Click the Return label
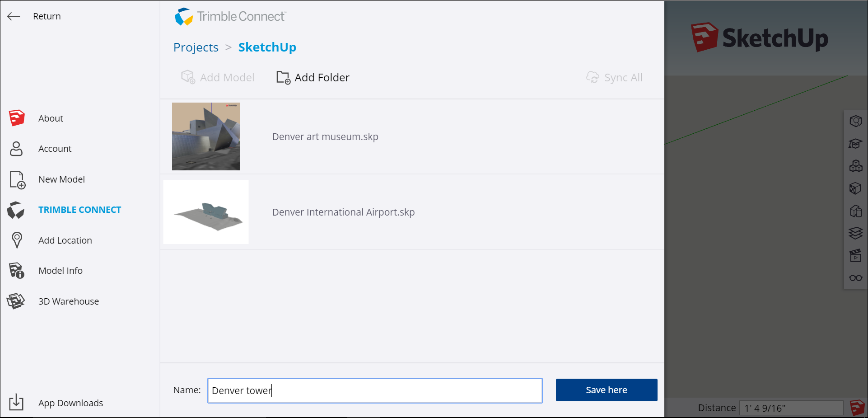Image resolution: width=868 pixels, height=418 pixels. click(x=47, y=16)
